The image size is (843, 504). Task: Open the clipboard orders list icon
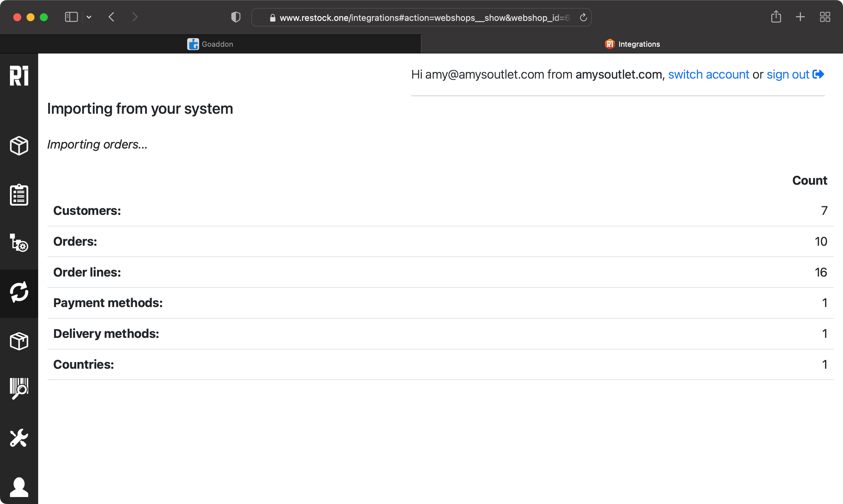[19, 195]
